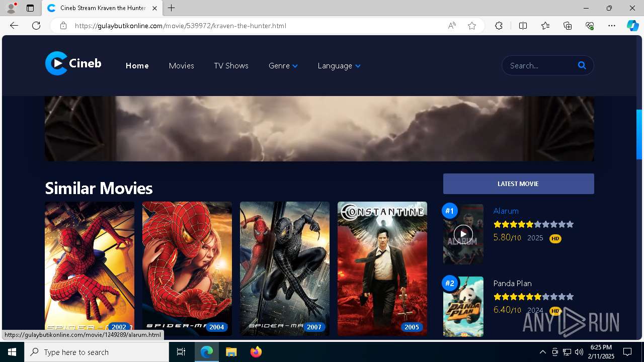Click the Panda Plan 6.40/10 score
644x362 pixels.
tap(507, 310)
